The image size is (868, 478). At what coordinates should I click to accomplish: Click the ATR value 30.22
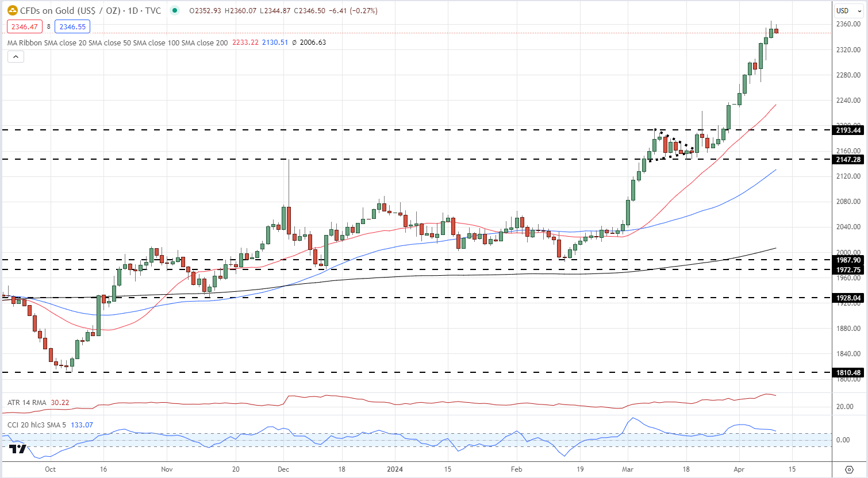click(x=60, y=403)
